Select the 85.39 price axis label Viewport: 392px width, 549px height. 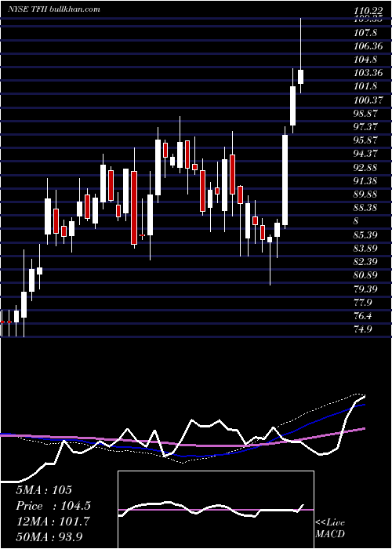[x=365, y=235]
